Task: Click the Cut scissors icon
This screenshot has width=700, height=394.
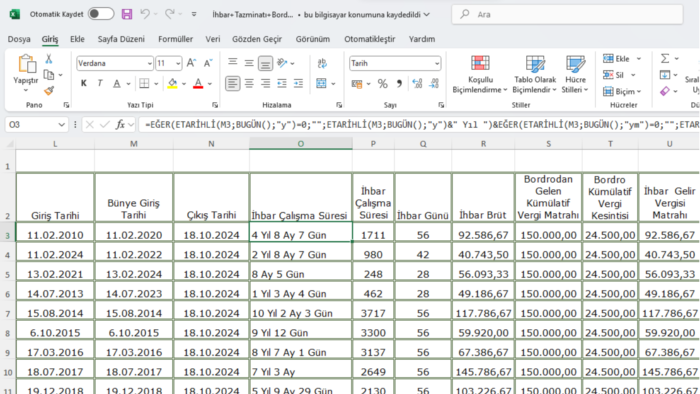Action: point(49,58)
